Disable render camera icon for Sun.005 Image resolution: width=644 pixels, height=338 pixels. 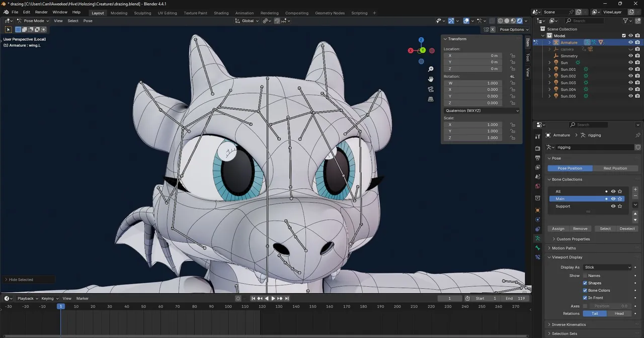(637, 96)
